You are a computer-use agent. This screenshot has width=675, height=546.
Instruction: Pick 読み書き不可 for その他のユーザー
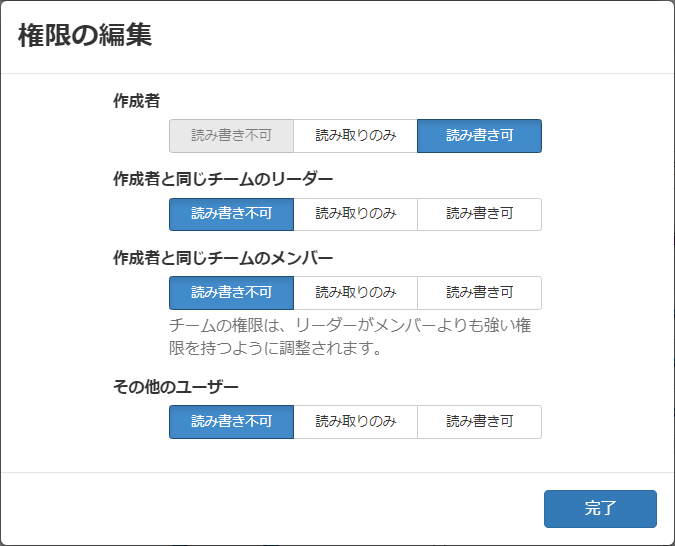(x=231, y=422)
